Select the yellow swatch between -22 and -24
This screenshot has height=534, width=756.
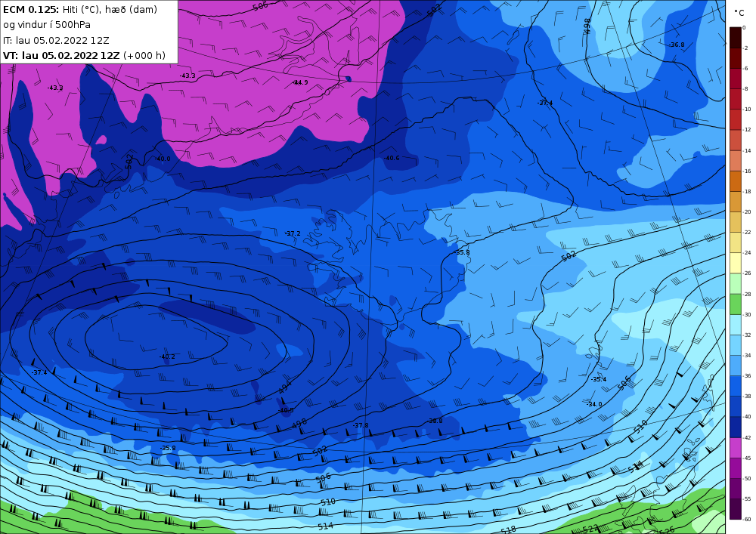tap(736, 242)
